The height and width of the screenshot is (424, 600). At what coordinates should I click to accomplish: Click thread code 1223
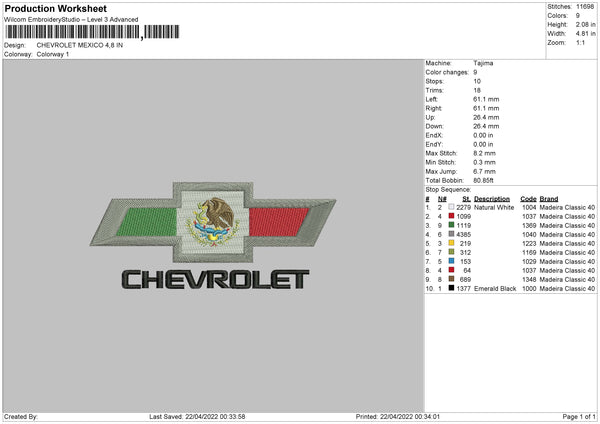(529, 243)
